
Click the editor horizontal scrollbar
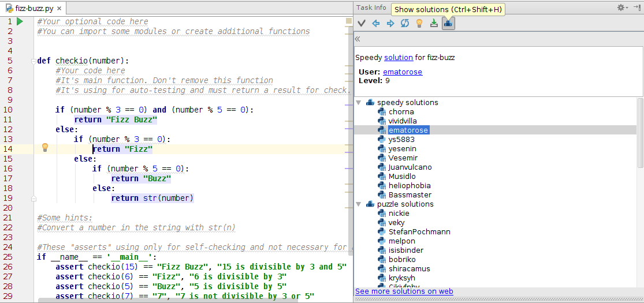(x=169, y=300)
